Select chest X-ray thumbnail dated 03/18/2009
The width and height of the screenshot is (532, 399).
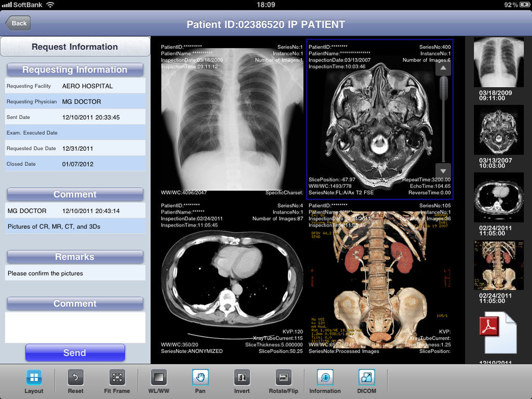tap(499, 62)
